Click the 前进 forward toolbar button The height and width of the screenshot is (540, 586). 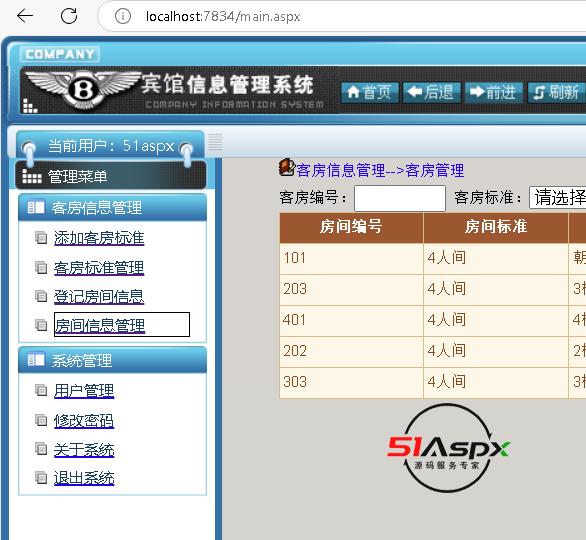coord(493,92)
